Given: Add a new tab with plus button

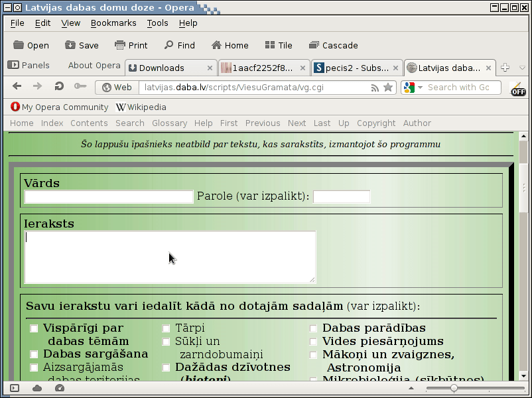Looking at the screenshot, I should click(x=505, y=68).
